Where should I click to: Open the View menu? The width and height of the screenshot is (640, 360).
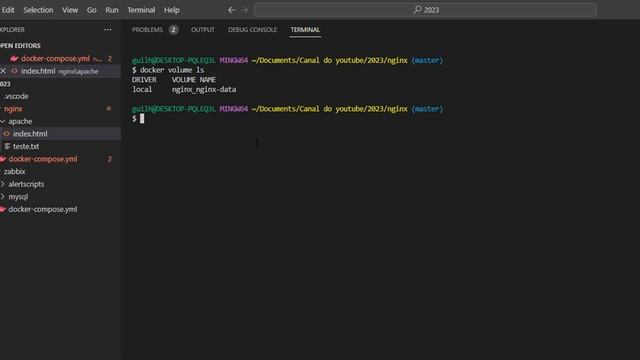point(70,10)
